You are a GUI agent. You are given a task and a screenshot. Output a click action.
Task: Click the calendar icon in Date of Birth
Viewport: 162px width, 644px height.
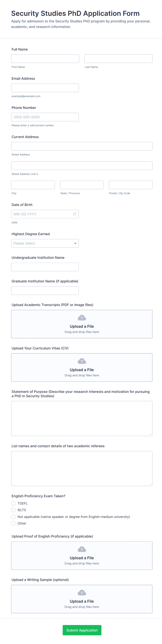(x=75, y=214)
